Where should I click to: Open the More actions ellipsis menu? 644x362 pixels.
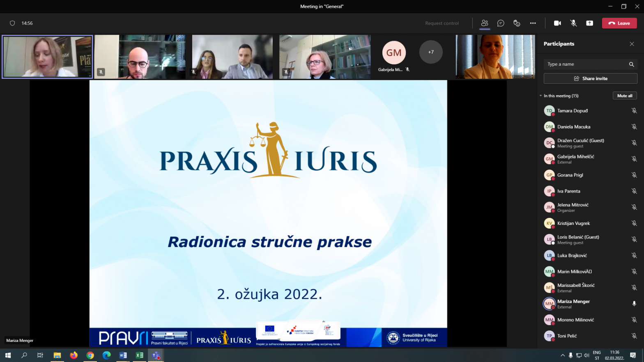[x=533, y=23]
